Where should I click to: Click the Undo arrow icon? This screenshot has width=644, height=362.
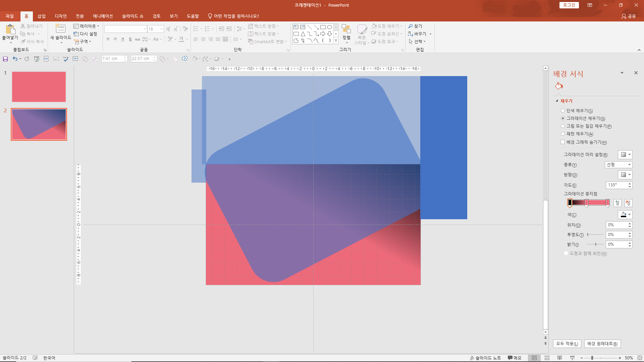[x=15, y=59]
